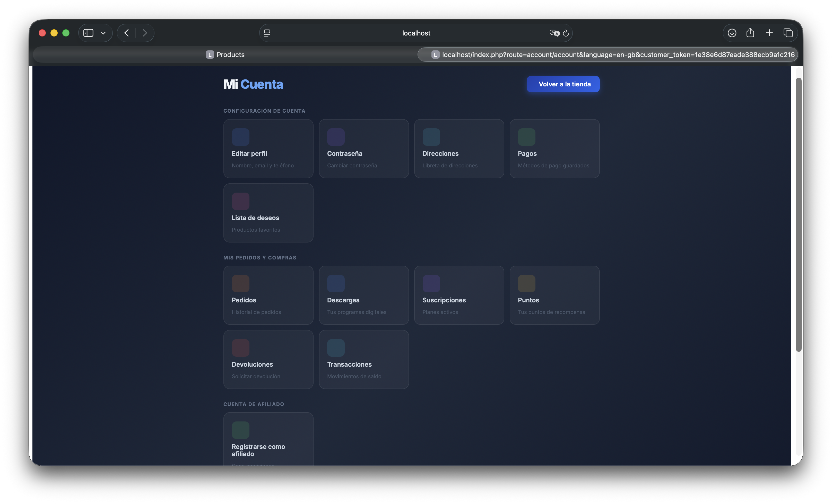The height and width of the screenshot is (504, 832).
Task: Go back with the browser back arrow
Action: point(127,33)
